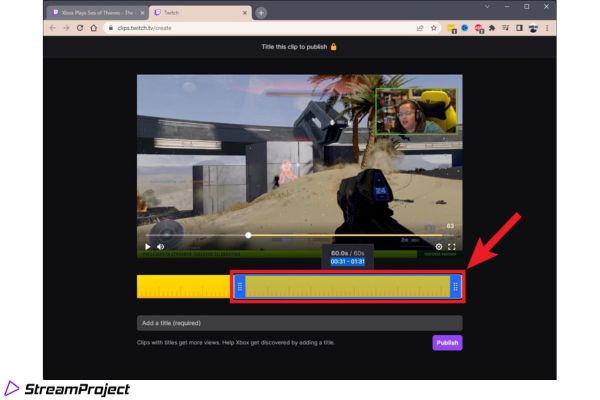Select the active Twitch browser tab
Screen dimensions: 600x400
tap(199, 13)
